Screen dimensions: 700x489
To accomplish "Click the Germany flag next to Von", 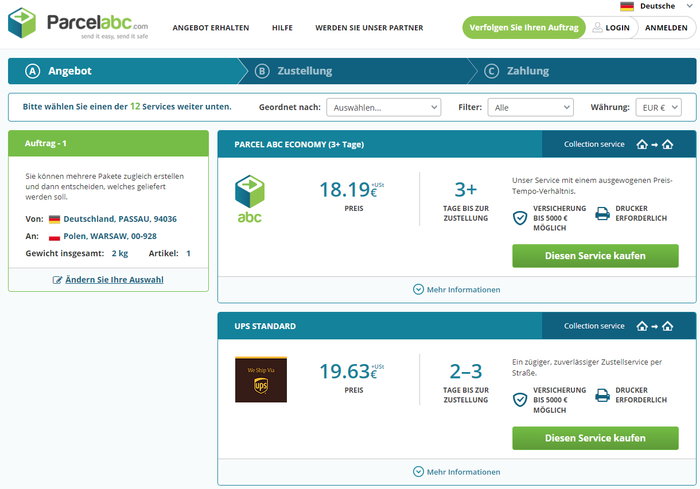I will point(54,219).
